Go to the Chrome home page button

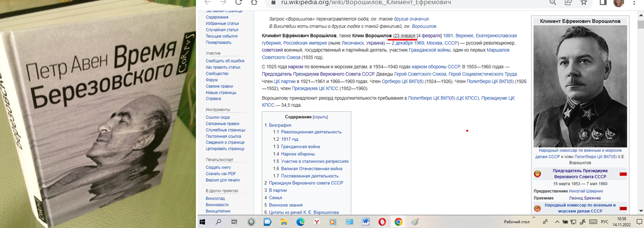254,2
